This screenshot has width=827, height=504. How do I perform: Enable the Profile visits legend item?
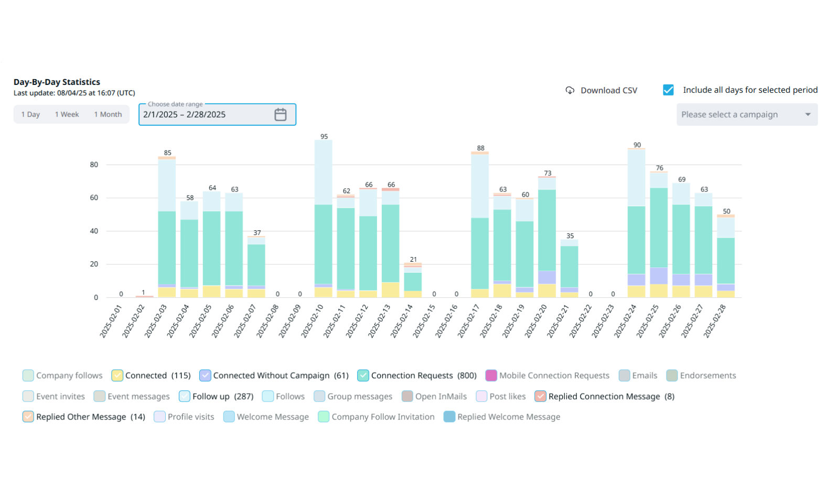[159, 417]
